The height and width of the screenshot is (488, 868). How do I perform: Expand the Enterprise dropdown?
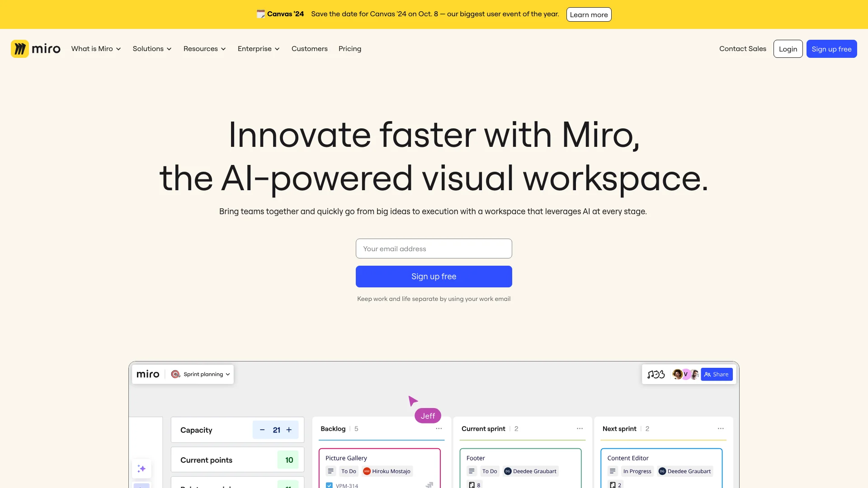259,49
